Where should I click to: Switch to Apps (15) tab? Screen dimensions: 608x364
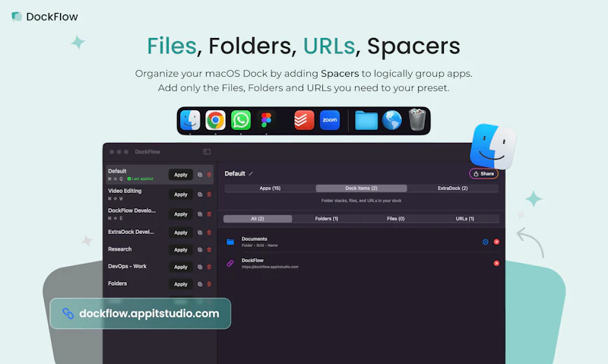[x=270, y=188]
